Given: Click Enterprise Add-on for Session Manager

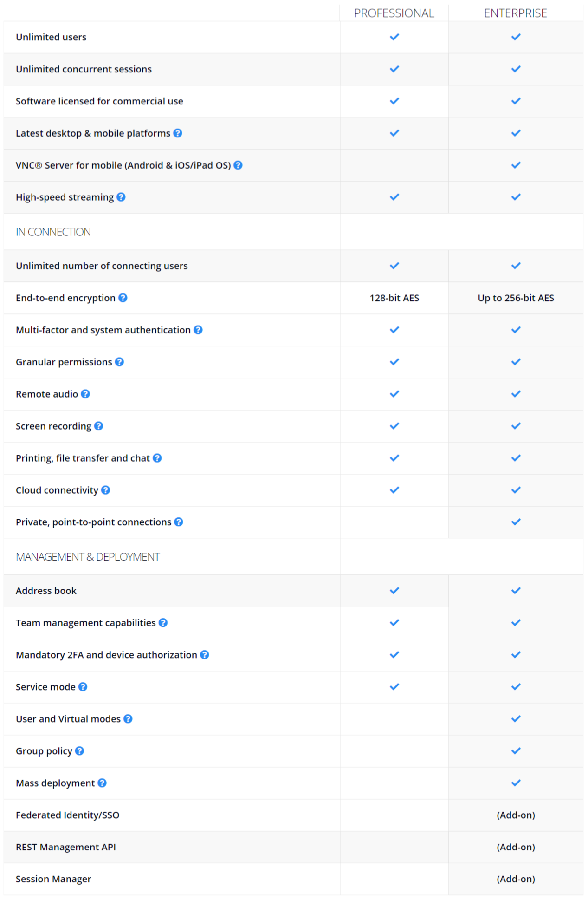Looking at the screenshot, I should tap(516, 879).
